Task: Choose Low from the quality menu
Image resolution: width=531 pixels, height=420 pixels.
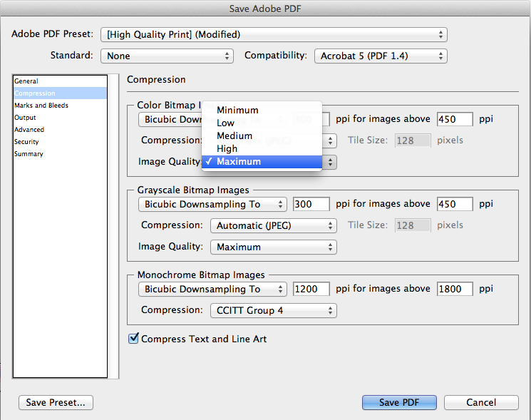Action: pos(226,123)
